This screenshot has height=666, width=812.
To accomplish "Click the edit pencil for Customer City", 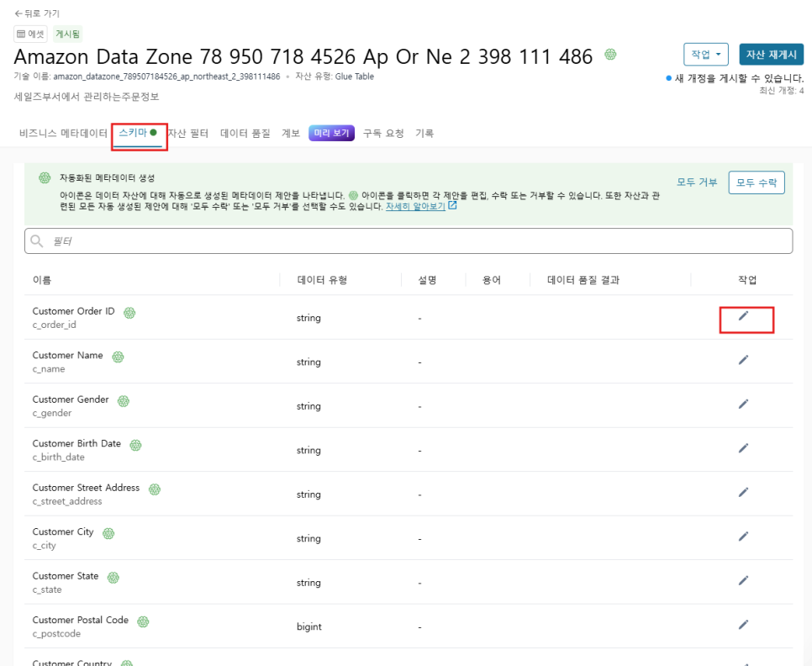I will pyautogui.click(x=743, y=536).
